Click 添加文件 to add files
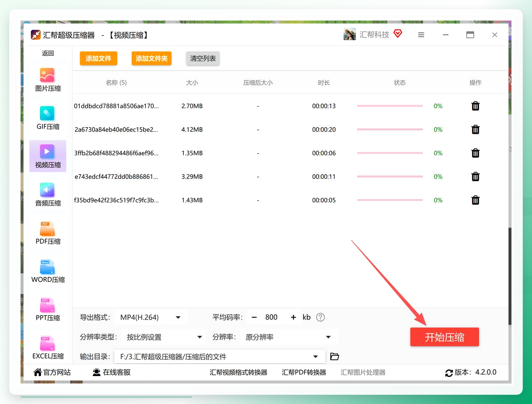The width and height of the screenshot is (532, 404). pos(98,58)
